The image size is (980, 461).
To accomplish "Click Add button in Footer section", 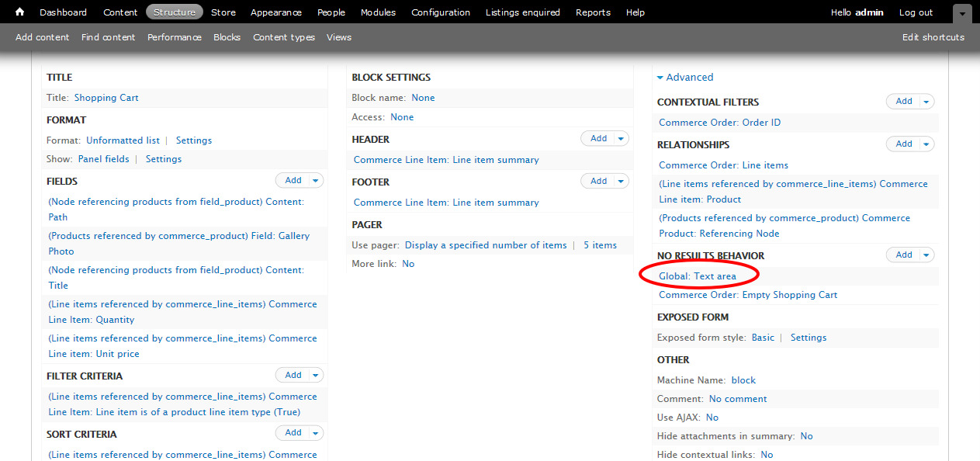I will 598,181.
